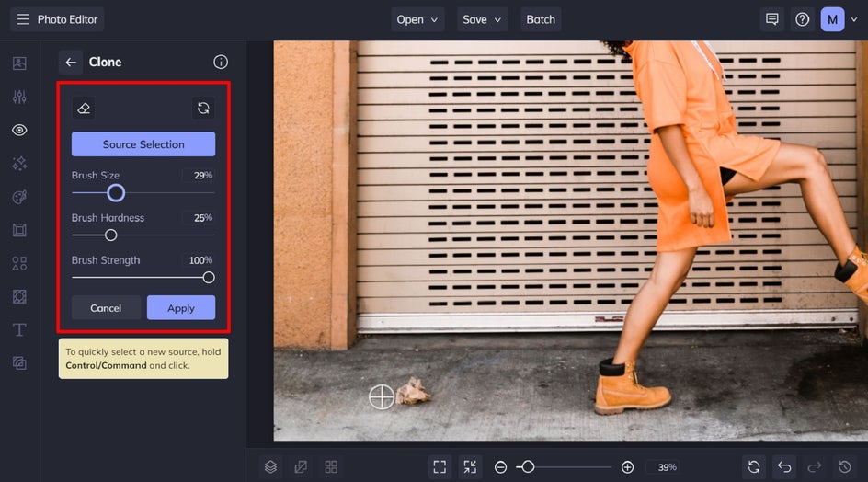Open the Image Manager sidebar icon
868x482 pixels.
tap(19, 63)
